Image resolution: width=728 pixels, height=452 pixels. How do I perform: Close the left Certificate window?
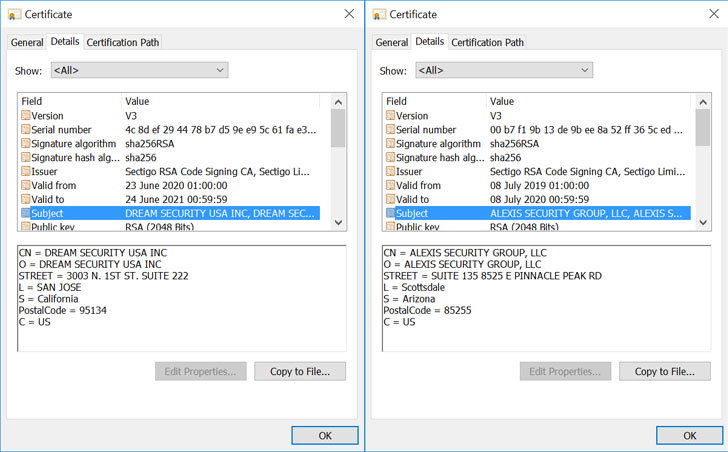coord(349,14)
